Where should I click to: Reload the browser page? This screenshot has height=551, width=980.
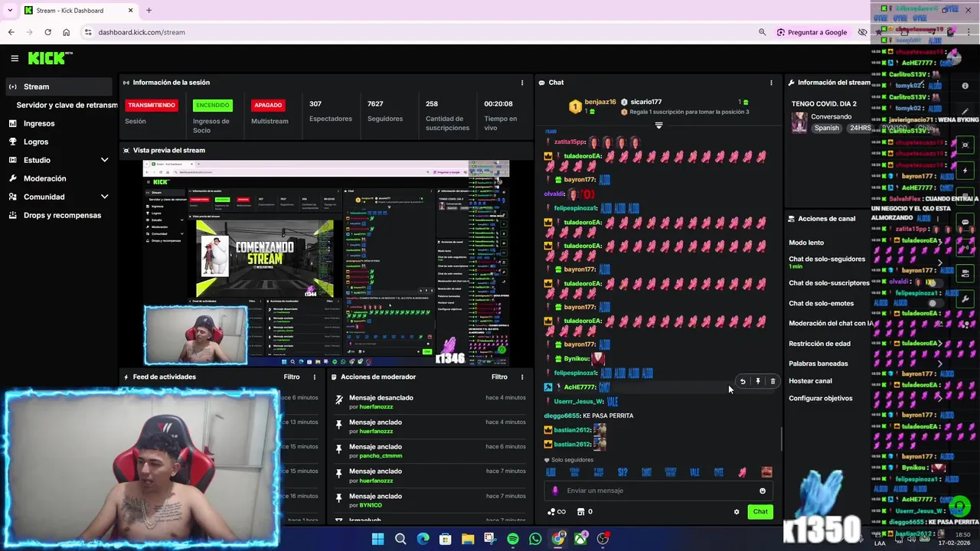(47, 32)
